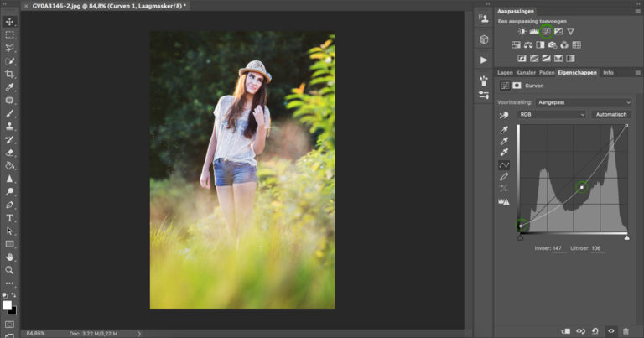The height and width of the screenshot is (338, 644).
Task: Switch to the Lagen tab
Action: click(505, 73)
